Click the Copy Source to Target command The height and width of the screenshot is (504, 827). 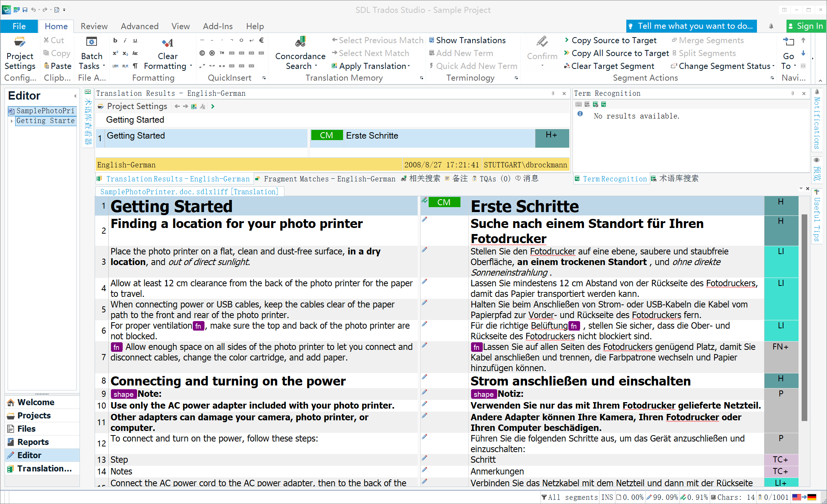[613, 40]
